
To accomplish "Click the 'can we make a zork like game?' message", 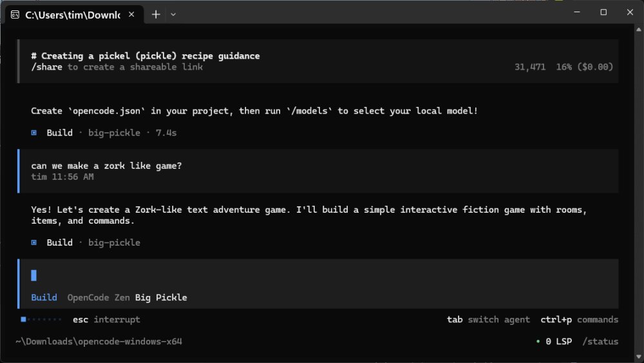I will [106, 166].
